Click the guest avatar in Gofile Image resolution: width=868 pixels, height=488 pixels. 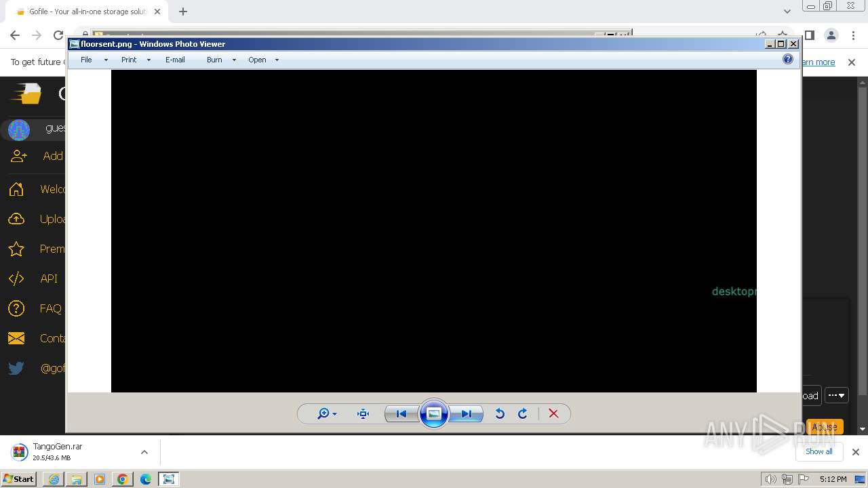pyautogui.click(x=19, y=129)
